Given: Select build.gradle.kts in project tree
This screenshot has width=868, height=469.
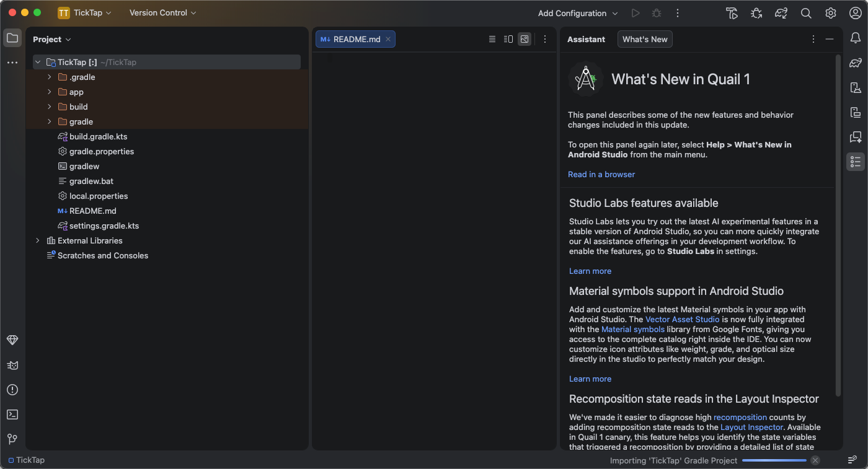Looking at the screenshot, I should point(98,136).
